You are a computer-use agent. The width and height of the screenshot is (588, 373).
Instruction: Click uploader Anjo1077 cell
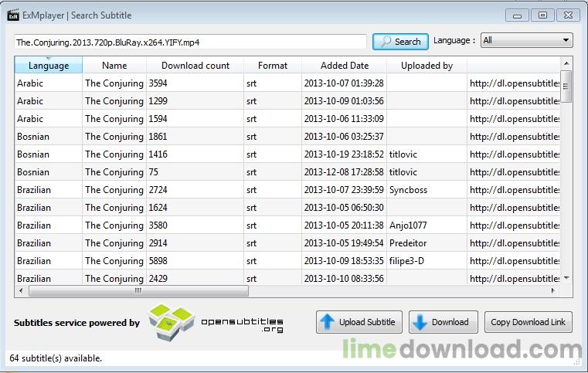click(427, 225)
